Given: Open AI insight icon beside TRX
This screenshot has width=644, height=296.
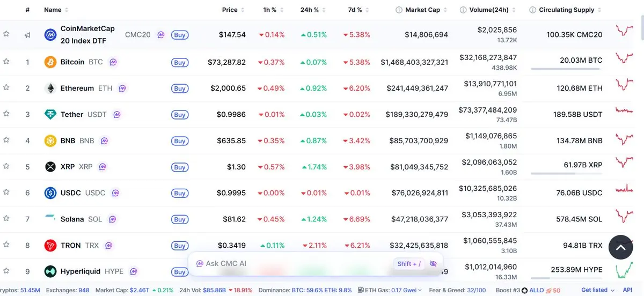Looking at the screenshot, I should point(109,246).
